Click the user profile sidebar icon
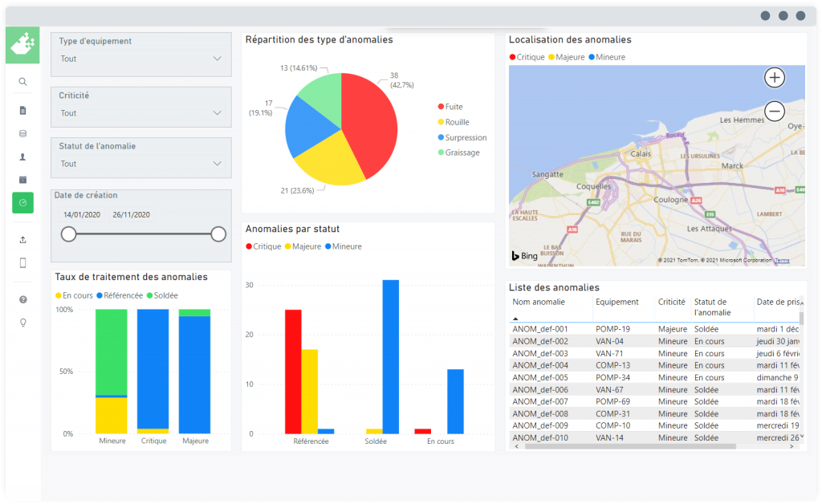The width and height of the screenshot is (822, 504). [22, 157]
